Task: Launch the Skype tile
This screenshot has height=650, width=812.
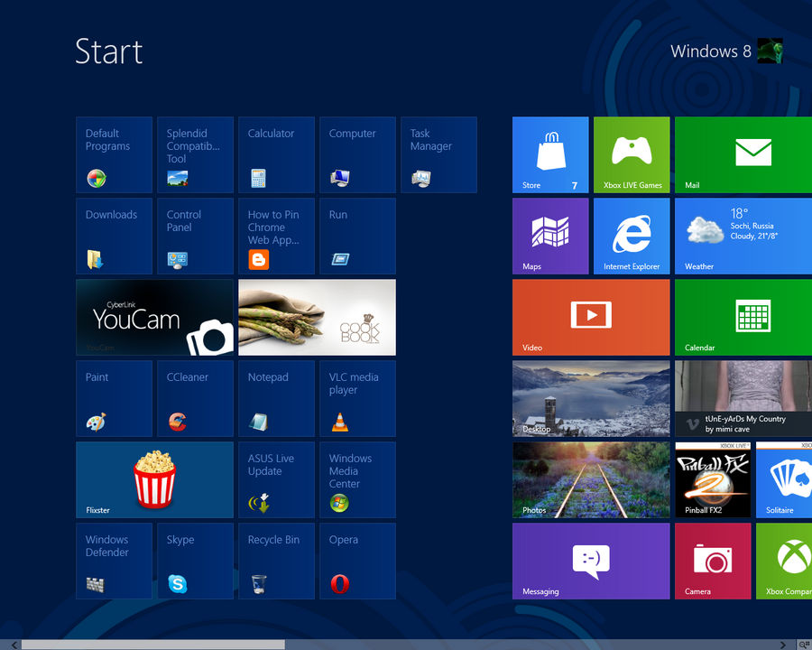Action: click(x=195, y=562)
